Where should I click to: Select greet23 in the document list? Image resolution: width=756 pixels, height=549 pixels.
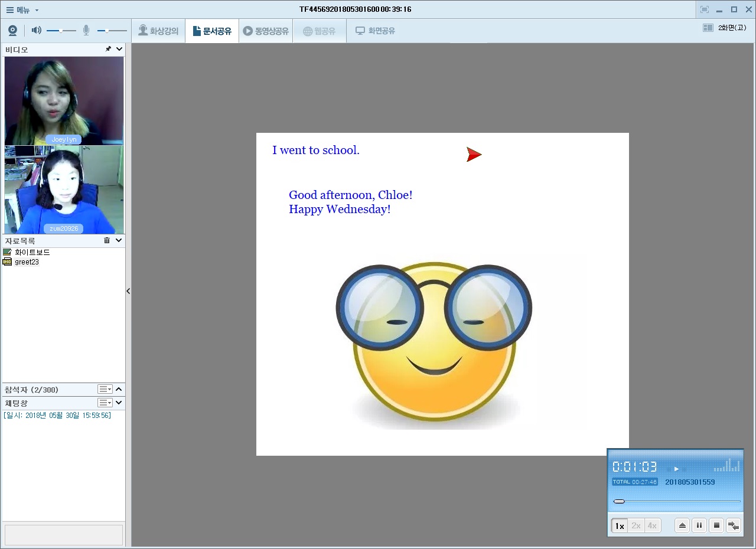(x=27, y=262)
